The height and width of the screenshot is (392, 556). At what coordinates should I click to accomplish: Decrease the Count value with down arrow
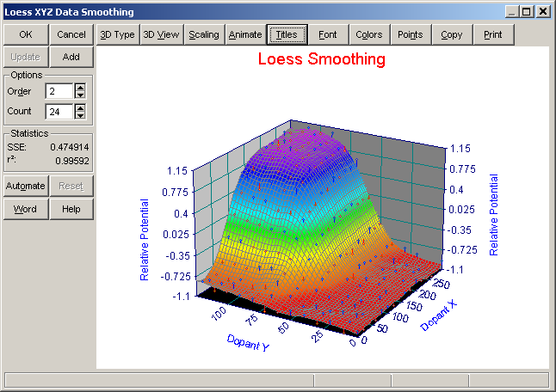click(x=80, y=115)
